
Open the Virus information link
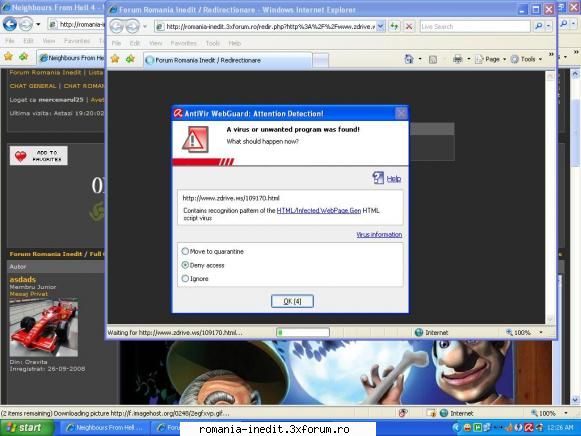[379, 234]
